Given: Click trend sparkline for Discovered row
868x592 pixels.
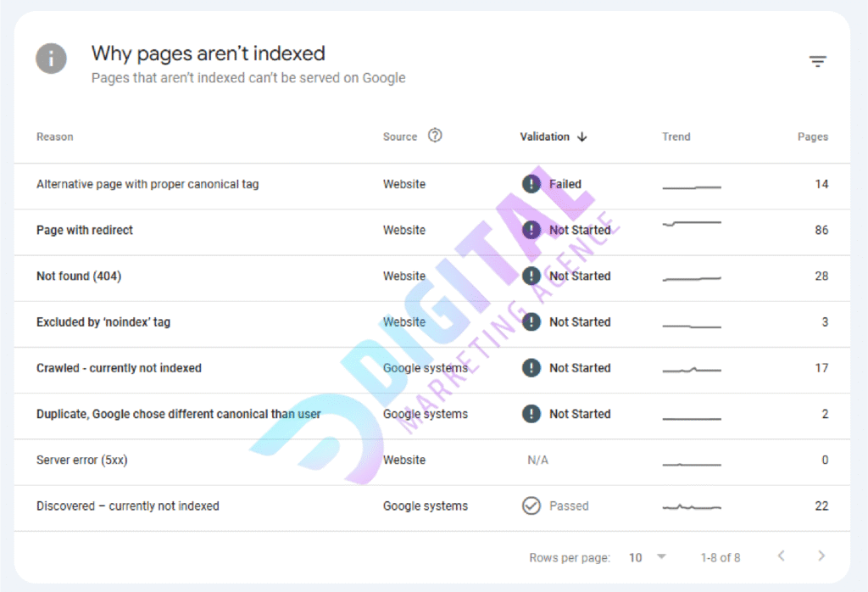Looking at the screenshot, I should coord(692,507).
